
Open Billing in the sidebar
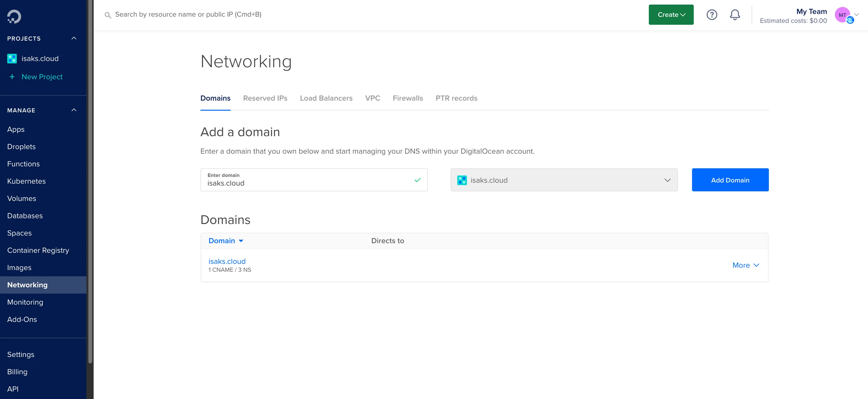tap(17, 372)
